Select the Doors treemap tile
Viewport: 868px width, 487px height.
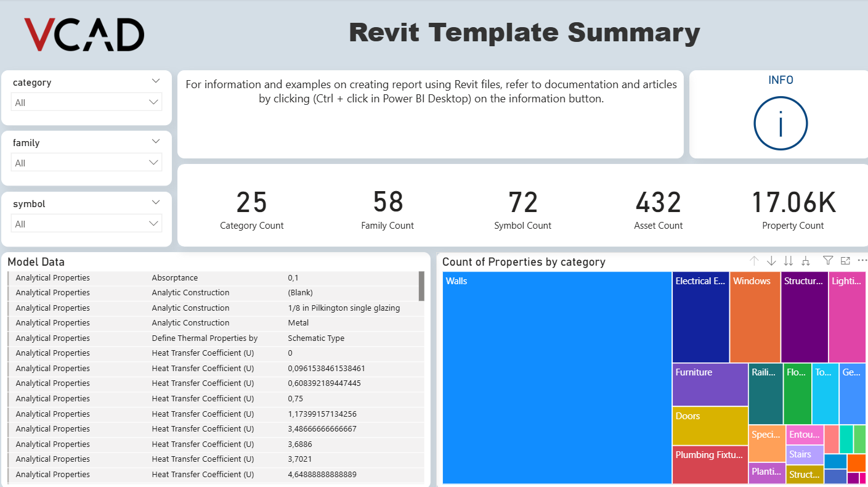[x=710, y=426]
